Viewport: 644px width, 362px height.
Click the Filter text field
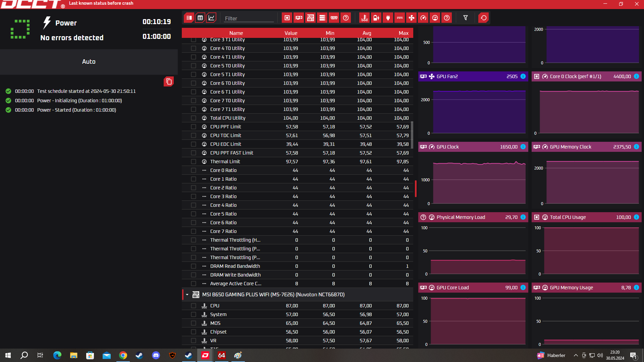[x=249, y=18]
